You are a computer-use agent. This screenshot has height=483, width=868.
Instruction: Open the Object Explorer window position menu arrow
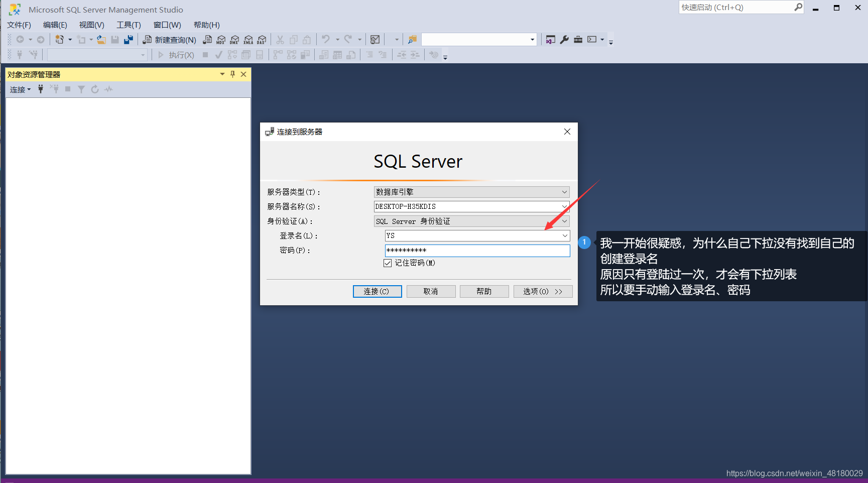[x=222, y=74]
